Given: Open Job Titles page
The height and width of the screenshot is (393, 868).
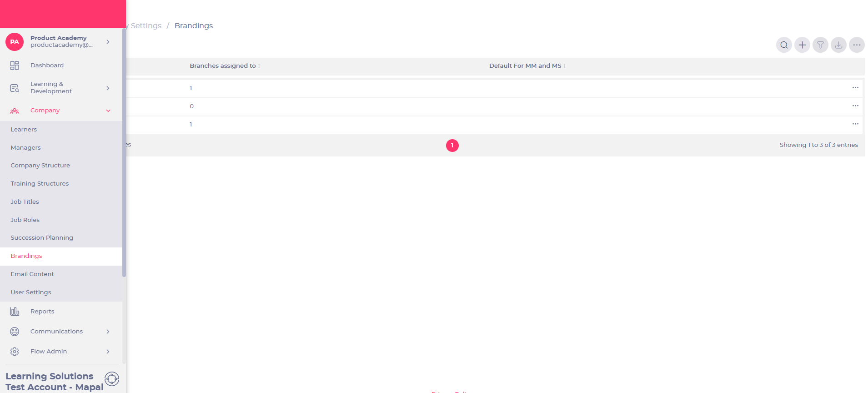Looking at the screenshot, I should (x=25, y=202).
